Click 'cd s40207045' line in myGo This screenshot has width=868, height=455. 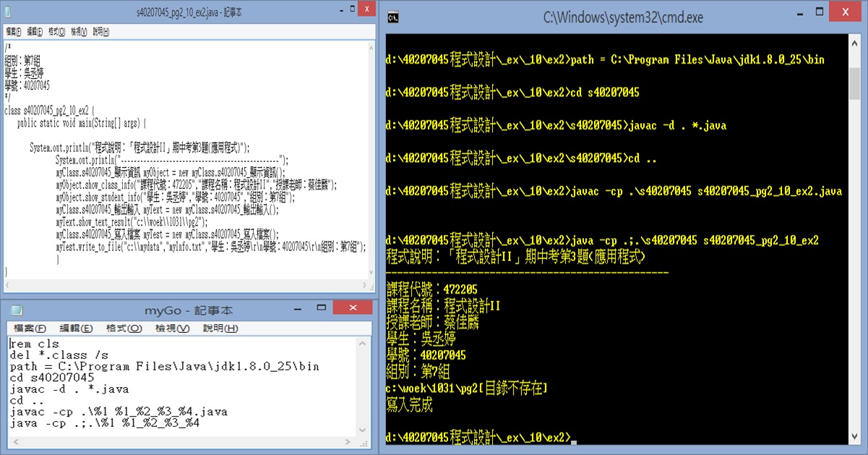(x=52, y=378)
